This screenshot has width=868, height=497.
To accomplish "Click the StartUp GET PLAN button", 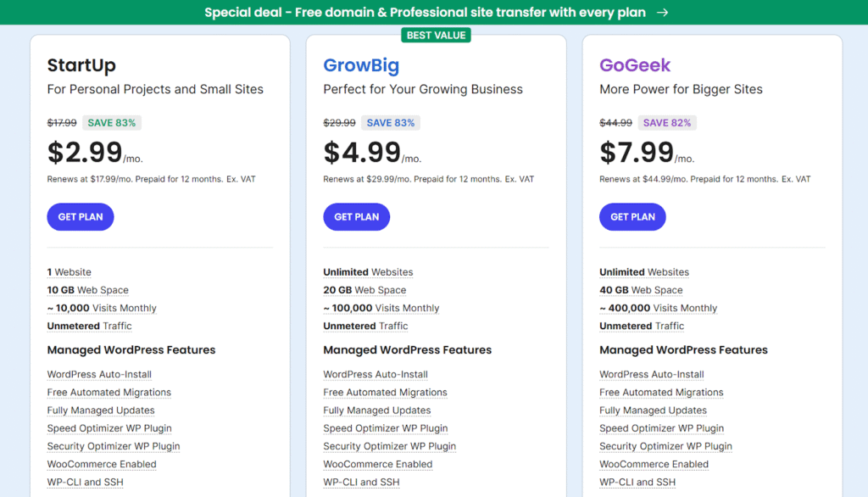I will coord(81,217).
